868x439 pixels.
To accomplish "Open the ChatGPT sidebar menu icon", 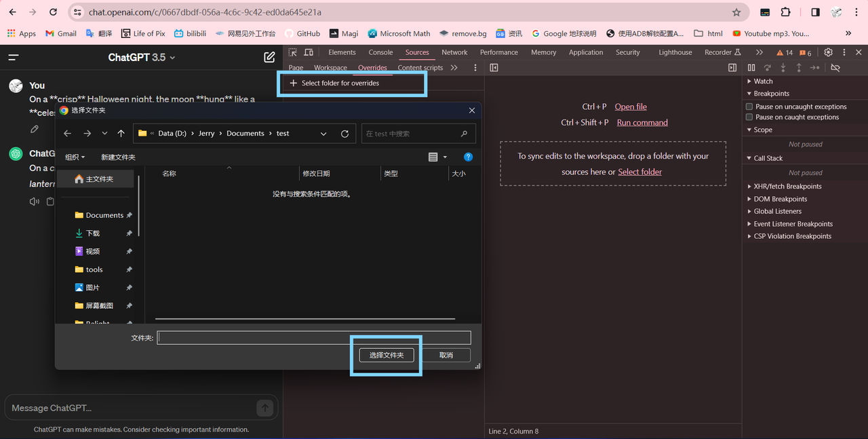I will (13, 58).
